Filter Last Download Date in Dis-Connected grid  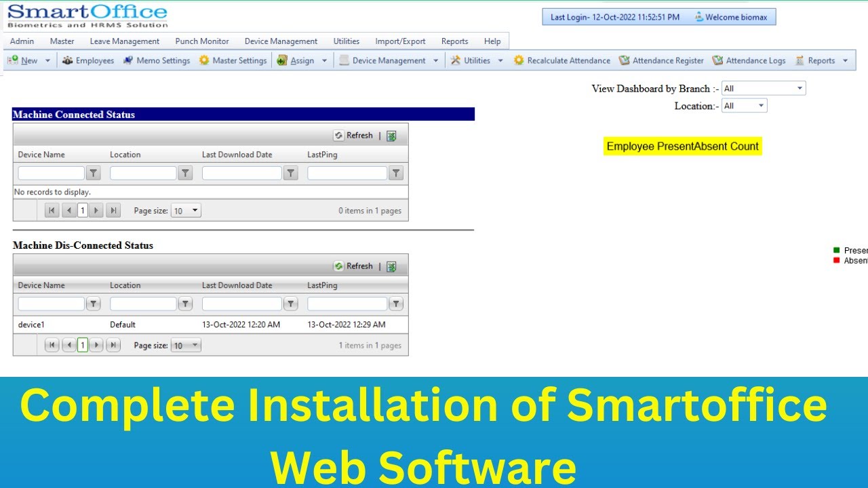pyautogui.click(x=290, y=304)
